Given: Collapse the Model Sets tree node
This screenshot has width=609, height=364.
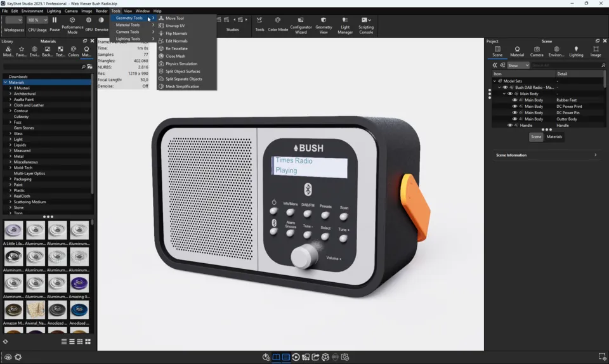Looking at the screenshot, I should pyautogui.click(x=495, y=81).
